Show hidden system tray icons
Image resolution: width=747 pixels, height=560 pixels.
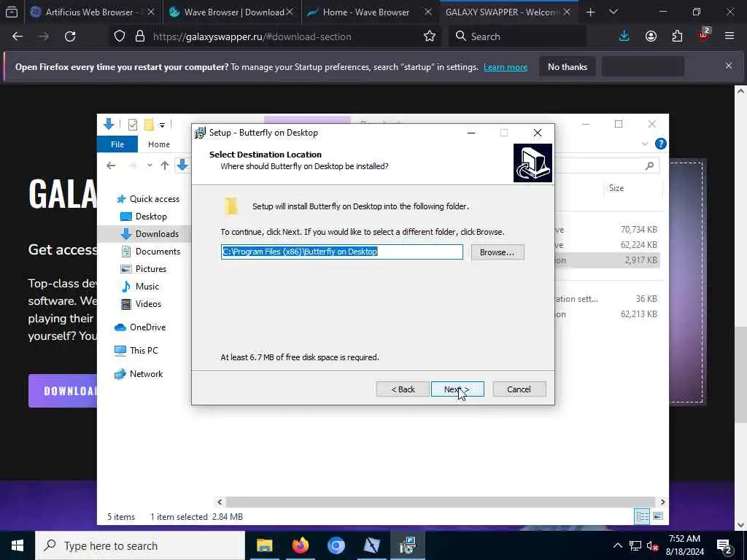[x=617, y=545]
